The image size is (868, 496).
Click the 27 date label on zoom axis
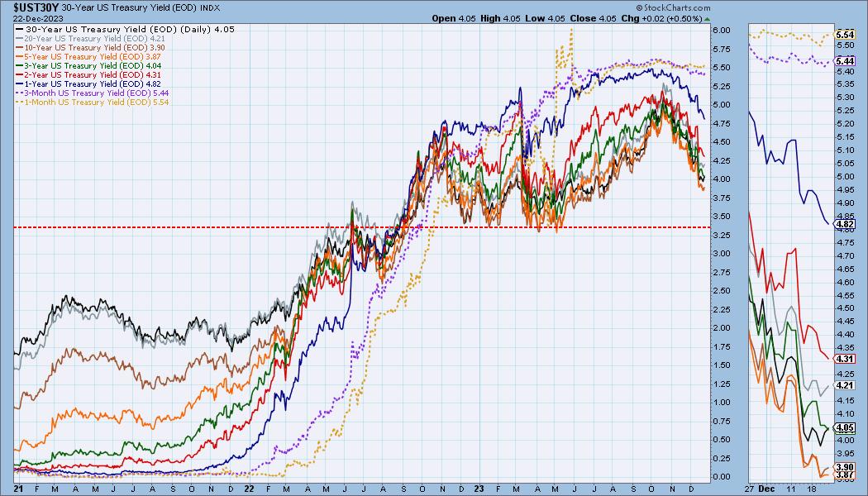(750, 489)
